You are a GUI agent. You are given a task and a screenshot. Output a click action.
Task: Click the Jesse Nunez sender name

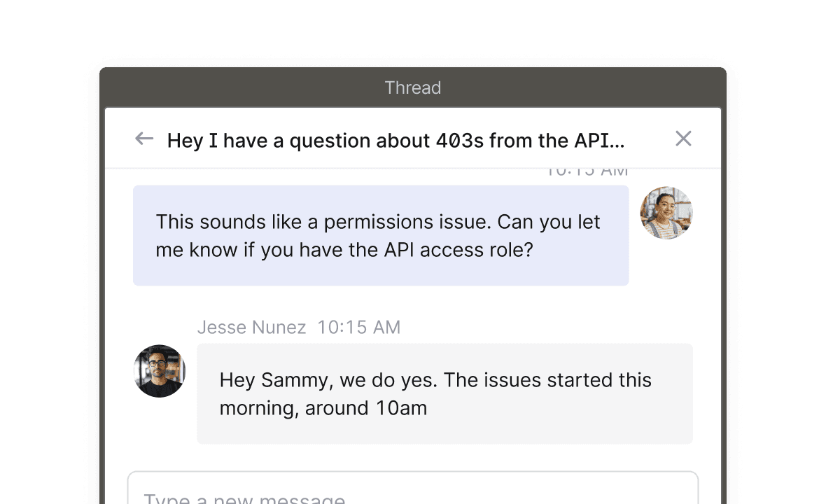click(251, 328)
